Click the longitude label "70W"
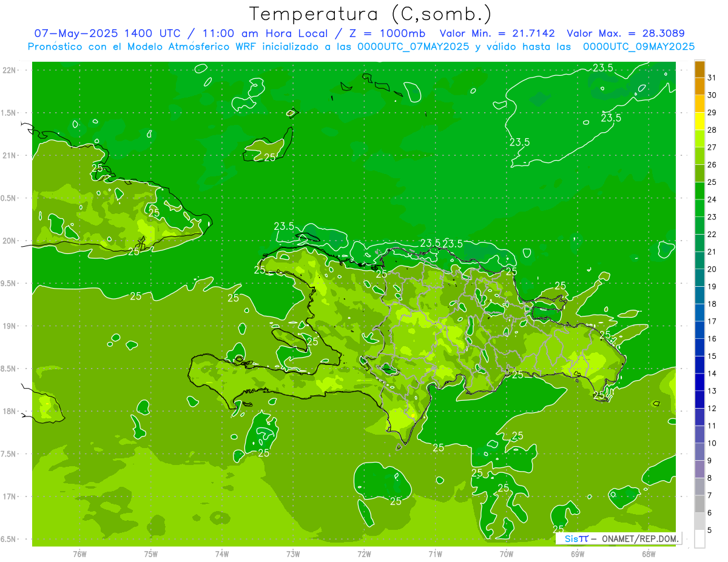Viewport: 728px width, 562px height. [506, 554]
